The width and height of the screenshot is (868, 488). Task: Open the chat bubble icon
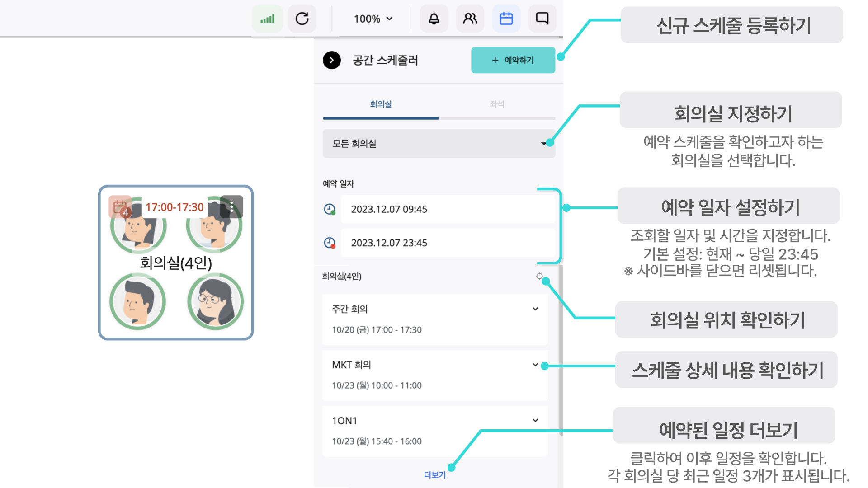click(x=542, y=19)
